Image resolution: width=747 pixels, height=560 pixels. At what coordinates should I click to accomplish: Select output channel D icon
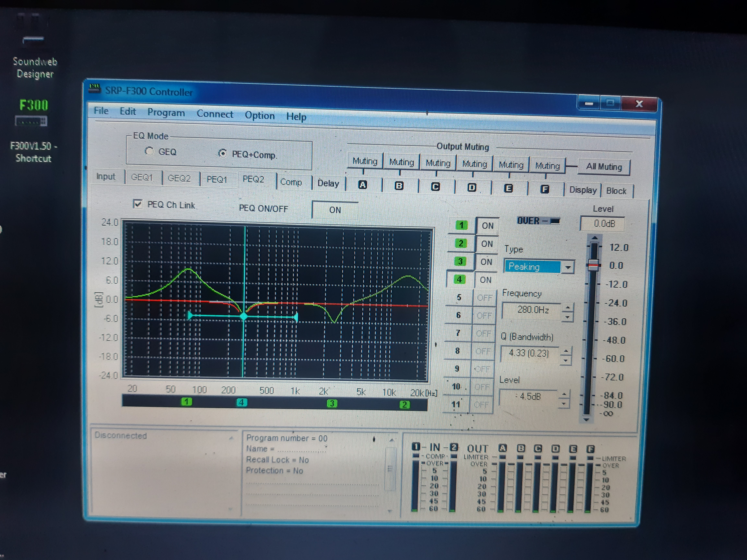[x=472, y=187]
